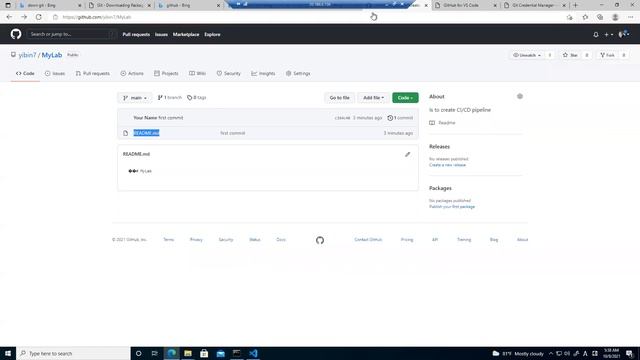640x360 pixels.
Task: Edit README with the pencil icon
Action: tap(407, 154)
